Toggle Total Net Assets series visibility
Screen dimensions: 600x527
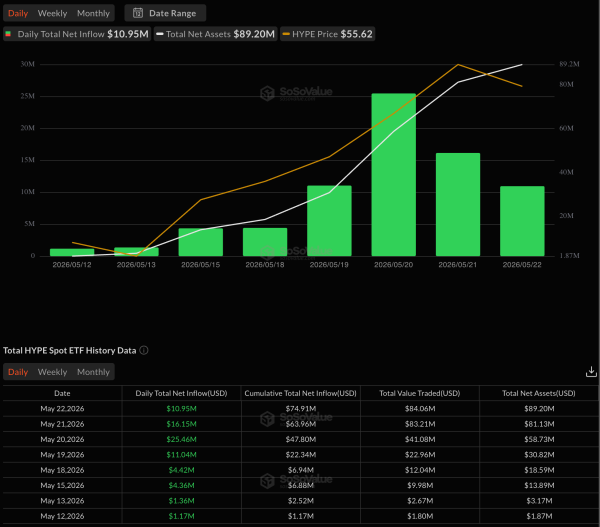coord(216,34)
